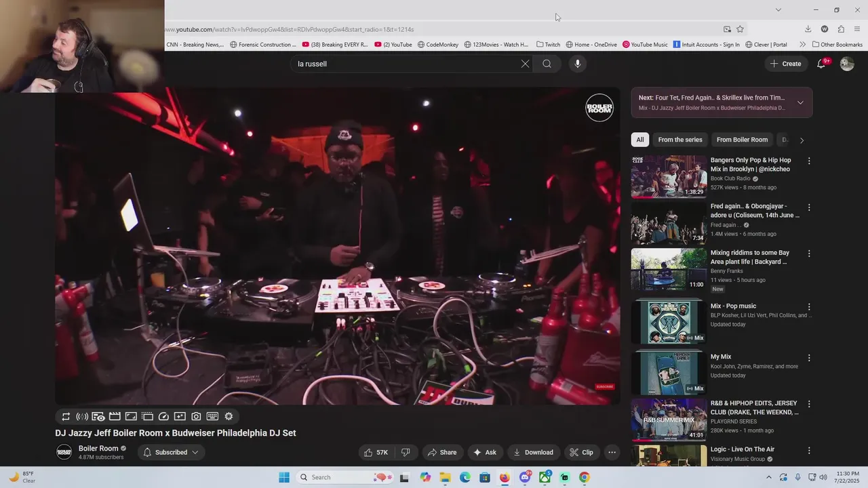Viewport: 868px width, 488px height.
Task: Open 'YouTube Music' bookmark
Action: (x=645, y=45)
